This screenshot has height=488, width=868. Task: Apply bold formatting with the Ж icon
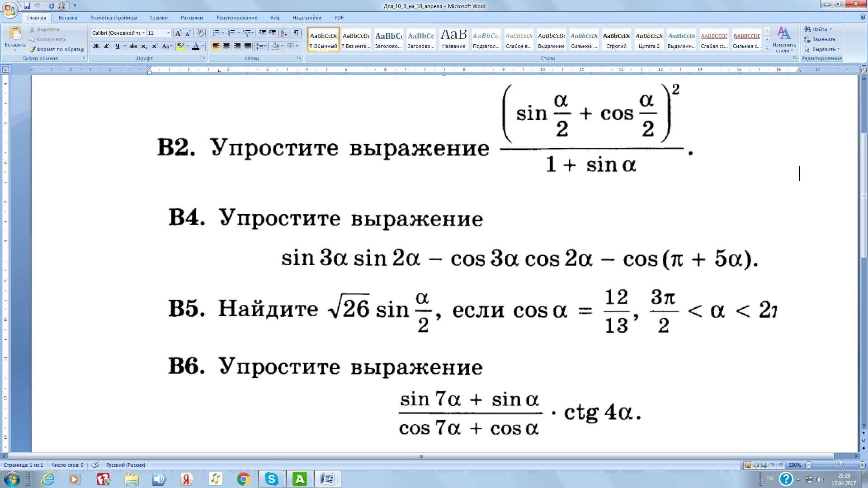[96, 46]
